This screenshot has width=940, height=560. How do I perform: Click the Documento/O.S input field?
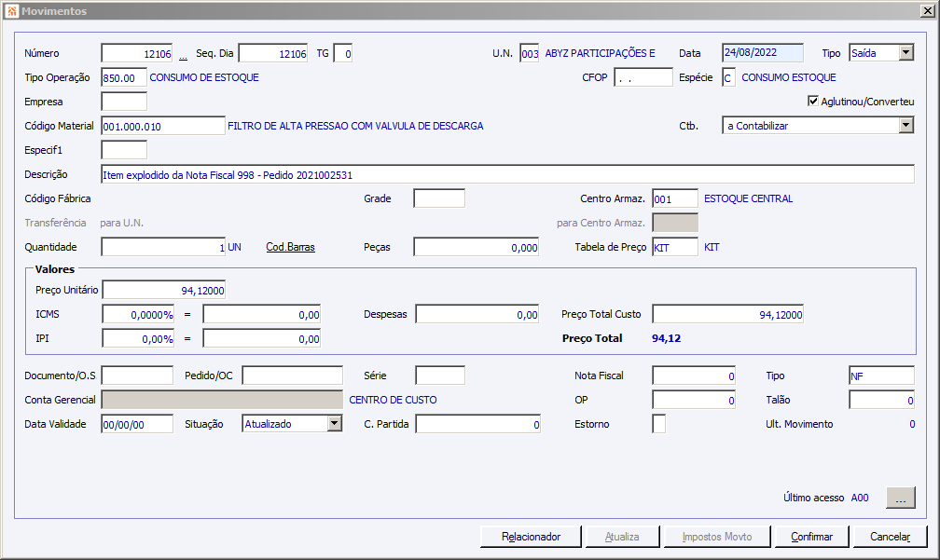tap(137, 376)
